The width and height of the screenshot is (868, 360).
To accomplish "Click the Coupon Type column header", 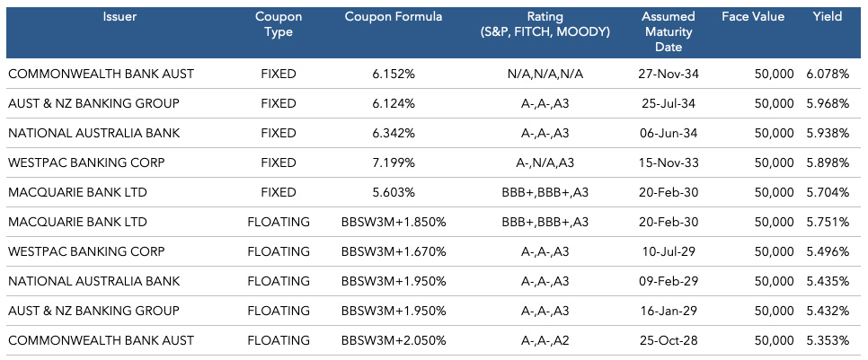I will (x=279, y=24).
